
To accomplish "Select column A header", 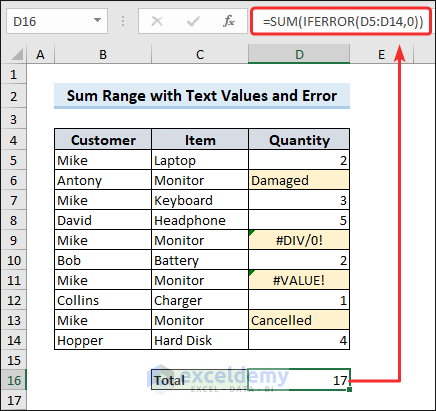I will point(40,54).
